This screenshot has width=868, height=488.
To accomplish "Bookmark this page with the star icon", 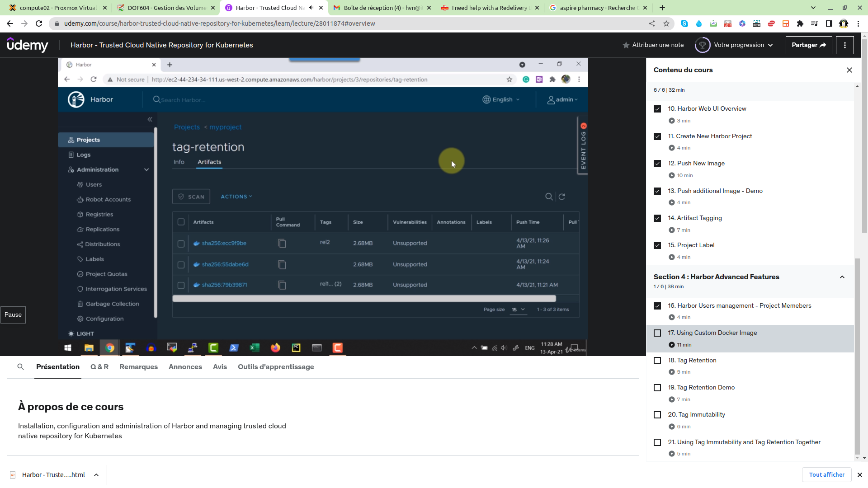I will tap(666, 23).
